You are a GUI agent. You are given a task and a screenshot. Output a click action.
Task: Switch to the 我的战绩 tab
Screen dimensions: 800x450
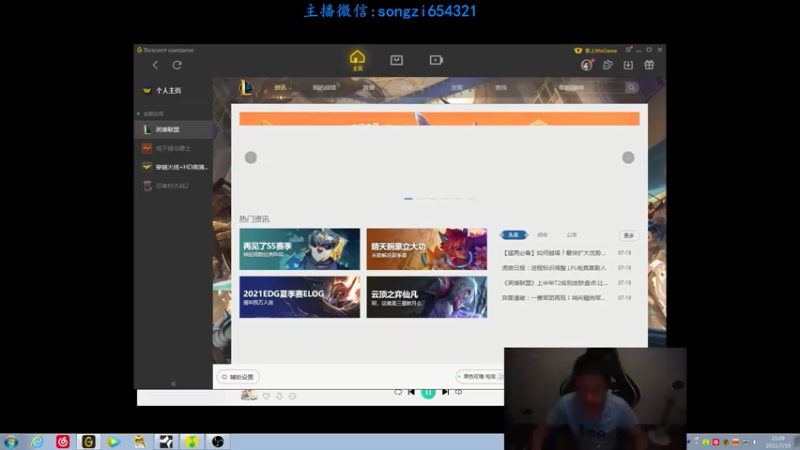[x=324, y=88]
